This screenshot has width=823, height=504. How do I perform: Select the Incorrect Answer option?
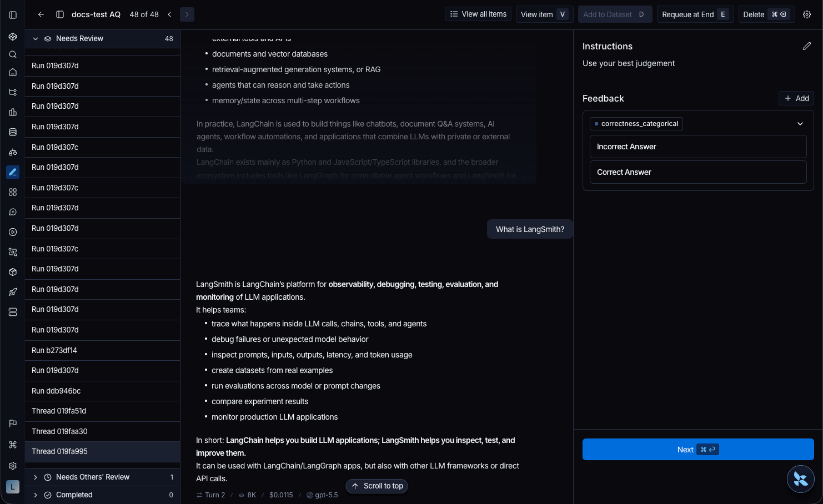point(698,147)
